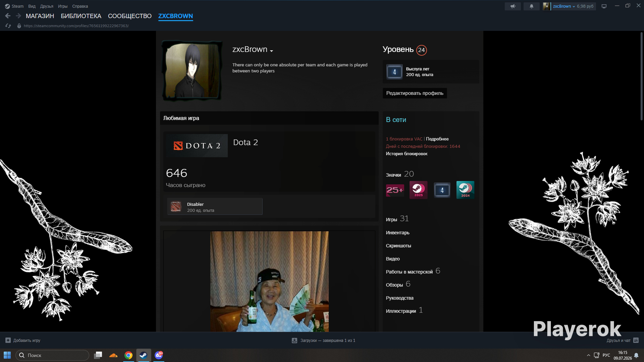The image size is (644, 362).
Task: Open Google Chrome from the taskbar
Action: pos(128,355)
